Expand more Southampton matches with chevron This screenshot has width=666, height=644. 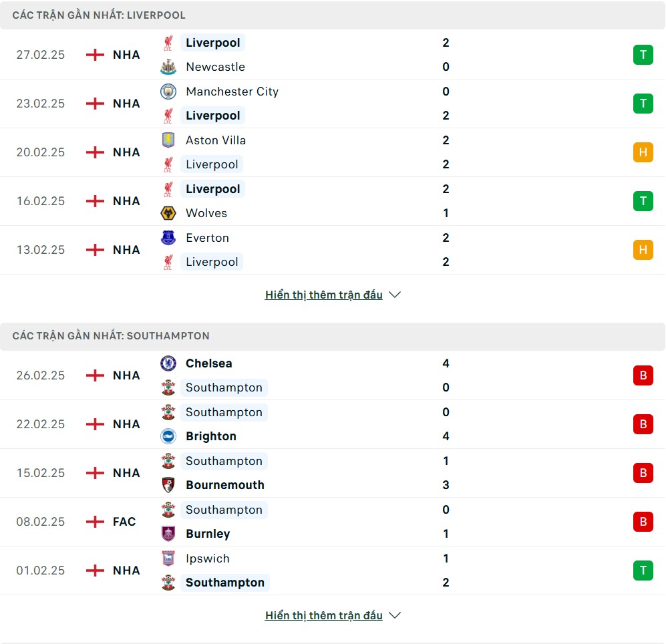(395, 615)
